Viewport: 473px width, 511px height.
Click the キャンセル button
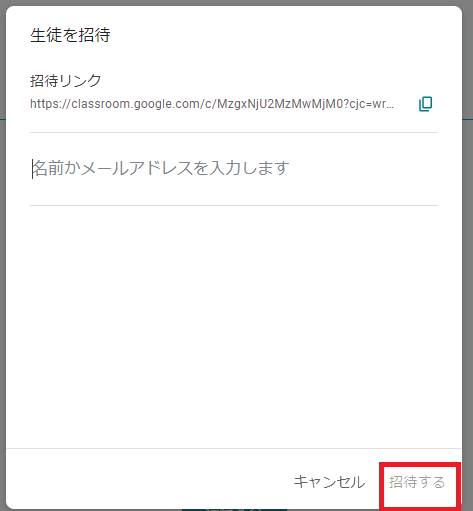pos(329,482)
